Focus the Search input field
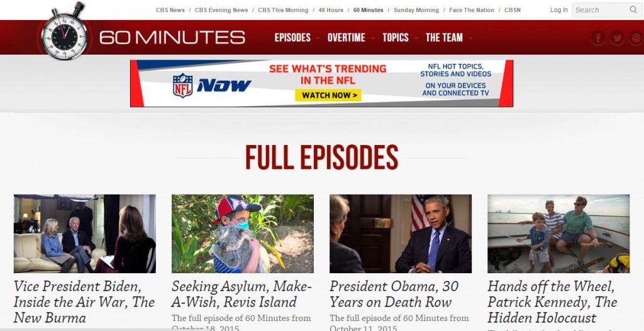This screenshot has height=331, width=644. point(601,10)
